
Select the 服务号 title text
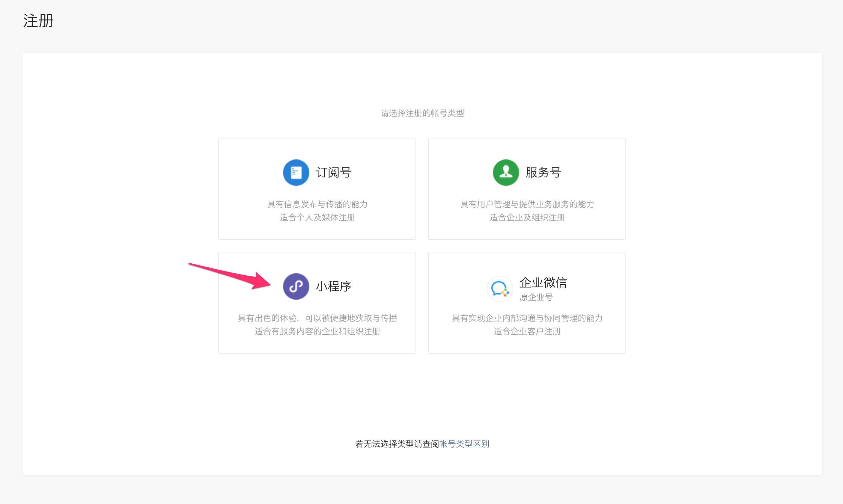pos(543,173)
